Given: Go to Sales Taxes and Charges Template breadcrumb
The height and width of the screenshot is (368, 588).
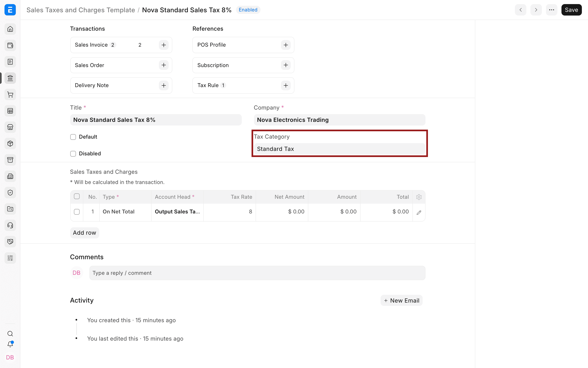Looking at the screenshot, I should [81, 10].
